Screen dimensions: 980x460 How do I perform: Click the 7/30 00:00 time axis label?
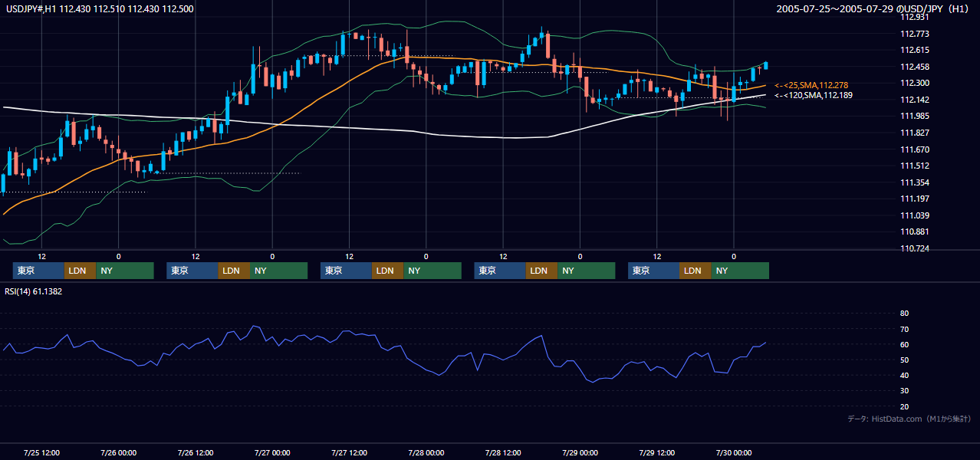coord(734,452)
